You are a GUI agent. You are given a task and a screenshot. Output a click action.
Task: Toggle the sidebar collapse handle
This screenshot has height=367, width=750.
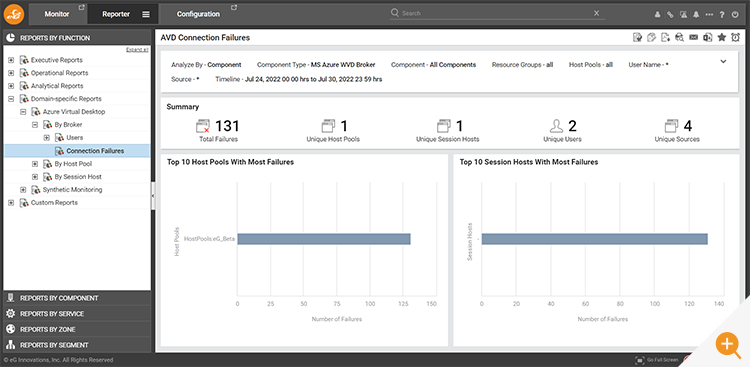click(153, 196)
